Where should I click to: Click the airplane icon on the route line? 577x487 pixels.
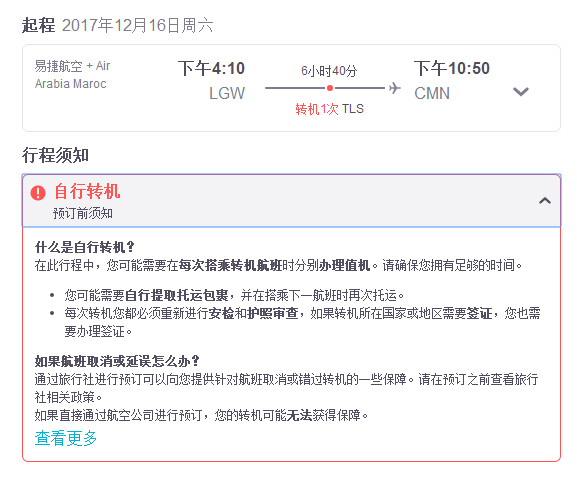394,88
